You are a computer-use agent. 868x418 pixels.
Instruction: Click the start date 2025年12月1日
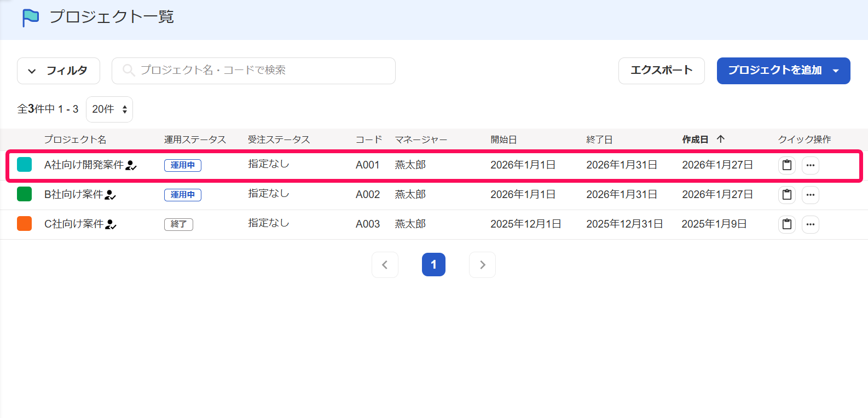click(525, 224)
